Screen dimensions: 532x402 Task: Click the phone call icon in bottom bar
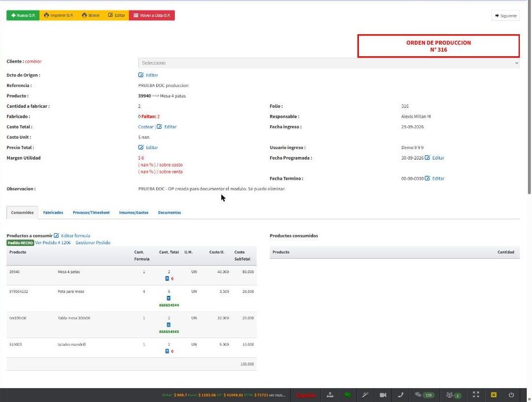[x=401, y=395]
